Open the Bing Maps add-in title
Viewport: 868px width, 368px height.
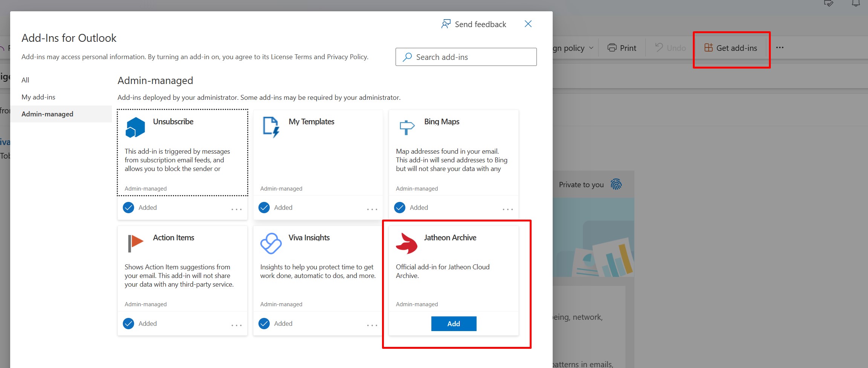pyautogui.click(x=442, y=121)
